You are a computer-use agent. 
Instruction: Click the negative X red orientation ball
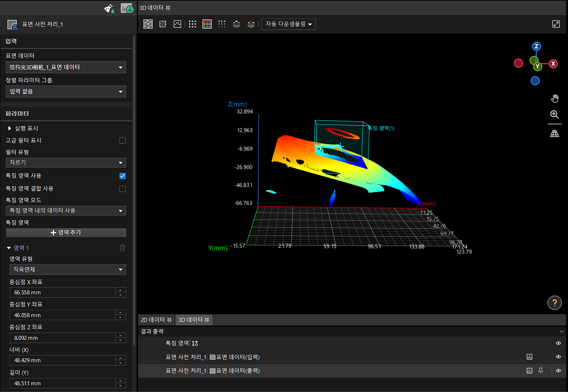(x=519, y=63)
